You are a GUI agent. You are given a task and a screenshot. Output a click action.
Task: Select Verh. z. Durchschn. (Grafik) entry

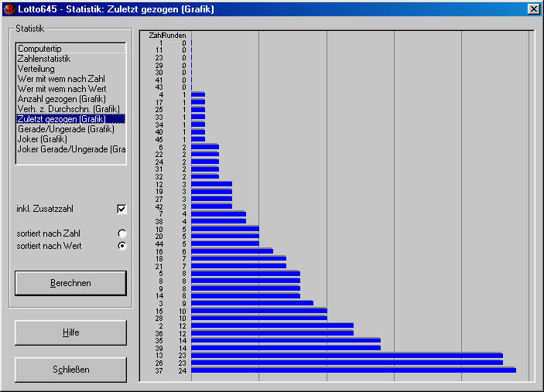click(x=70, y=109)
